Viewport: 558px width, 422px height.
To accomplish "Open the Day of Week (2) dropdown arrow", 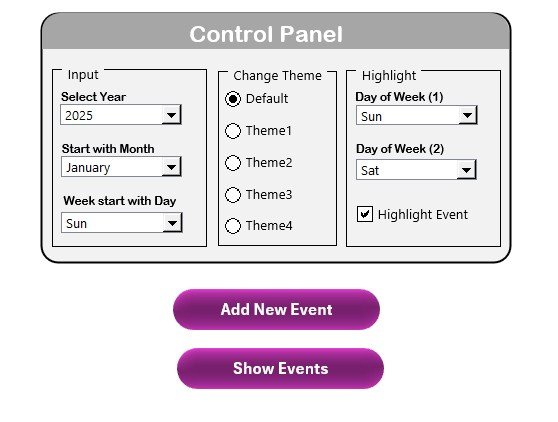I will [x=467, y=169].
